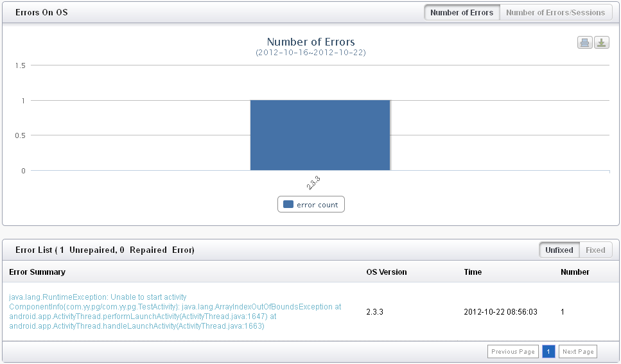Click the Time column header
This screenshot has width=621, height=364.
point(473,272)
